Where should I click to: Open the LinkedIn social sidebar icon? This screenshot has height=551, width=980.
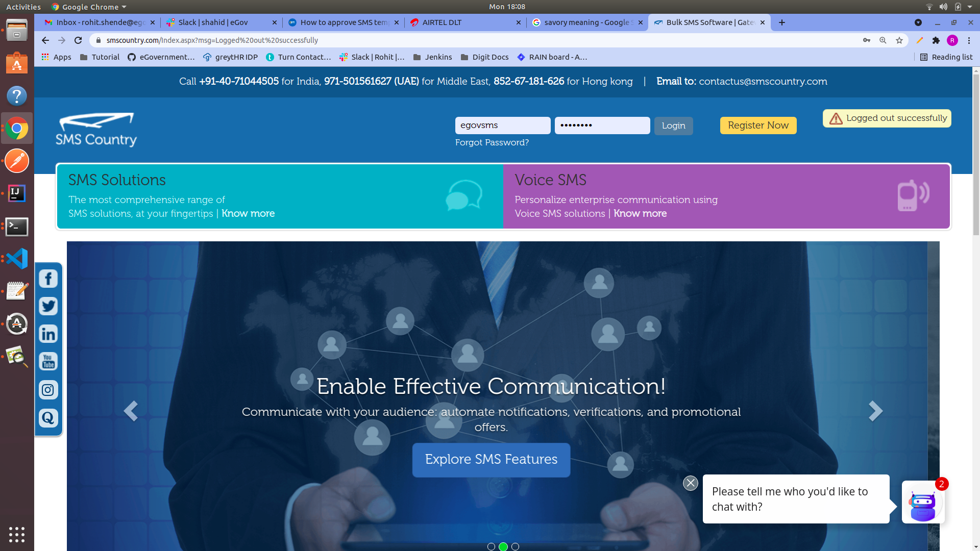[48, 334]
